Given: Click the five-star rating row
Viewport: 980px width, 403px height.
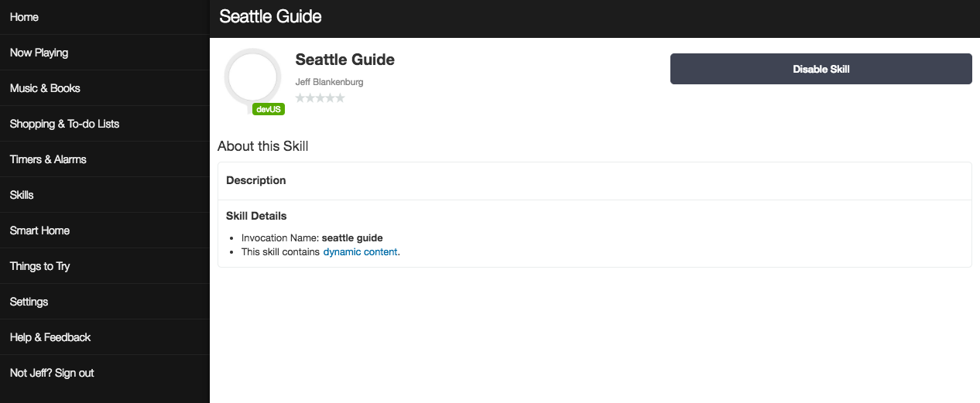Looking at the screenshot, I should tap(320, 98).
